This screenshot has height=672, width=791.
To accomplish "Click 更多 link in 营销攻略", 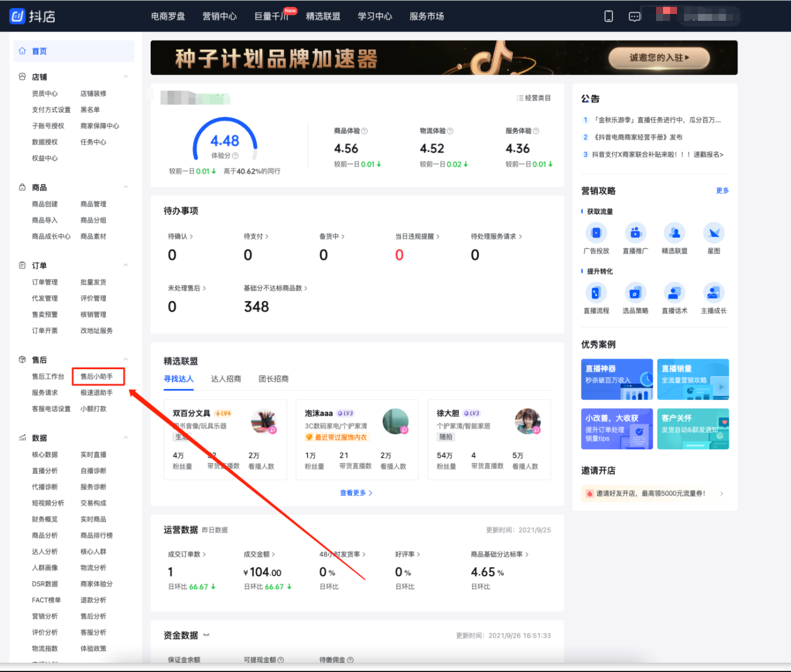I will pos(722,191).
